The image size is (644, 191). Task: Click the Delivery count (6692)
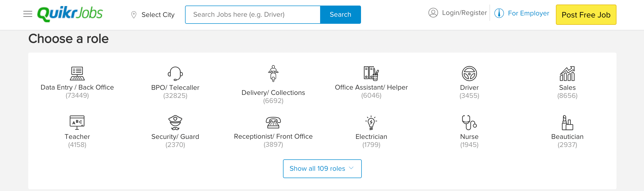point(273,101)
